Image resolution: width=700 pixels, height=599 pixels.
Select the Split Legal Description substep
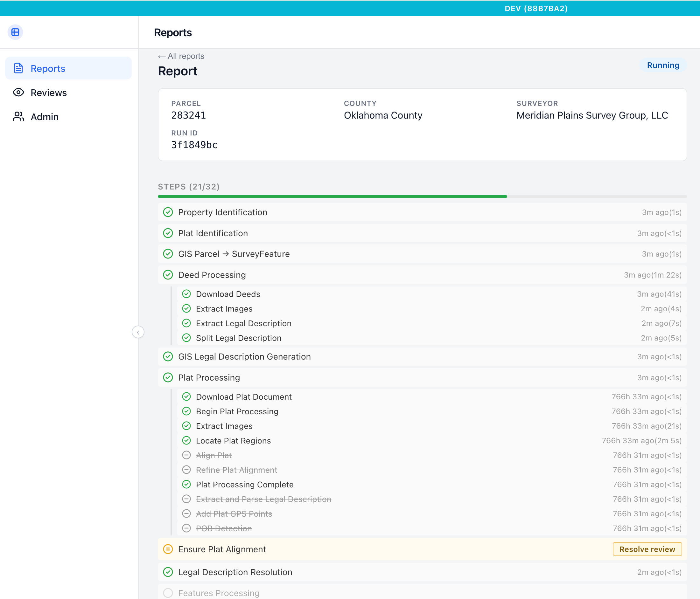(x=432, y=338)
